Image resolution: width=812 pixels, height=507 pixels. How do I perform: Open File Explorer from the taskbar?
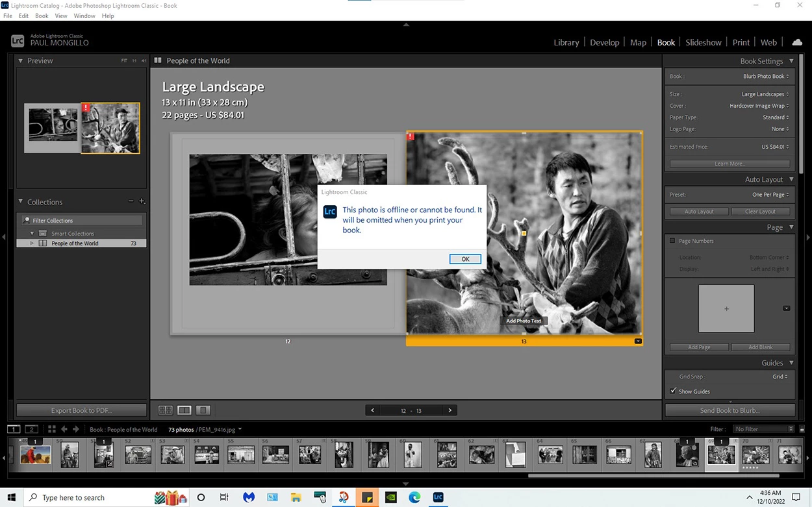click(296, 497)
